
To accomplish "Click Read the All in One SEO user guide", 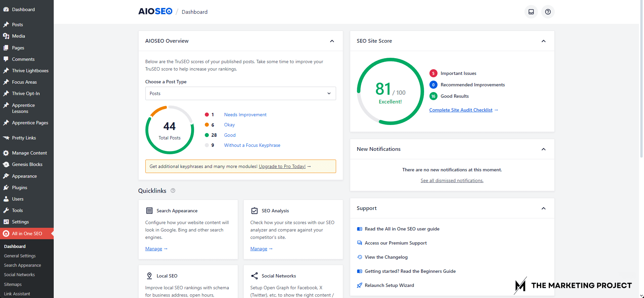I will coord(402,229).
